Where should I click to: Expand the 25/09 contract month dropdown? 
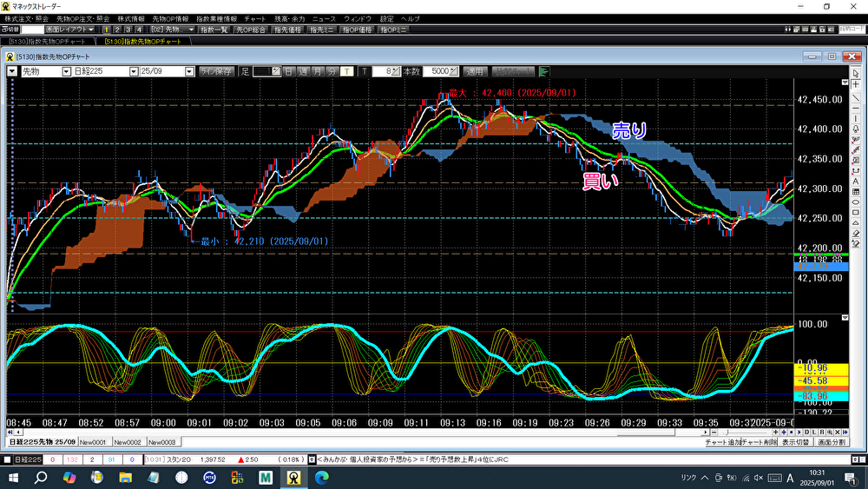point(187,71)
